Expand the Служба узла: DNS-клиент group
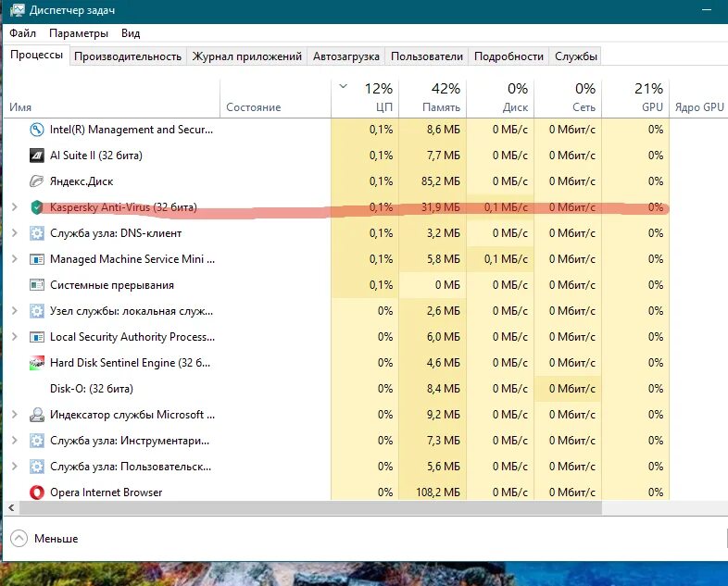Screen dimensions: 728x586 (x=15, y=233)
